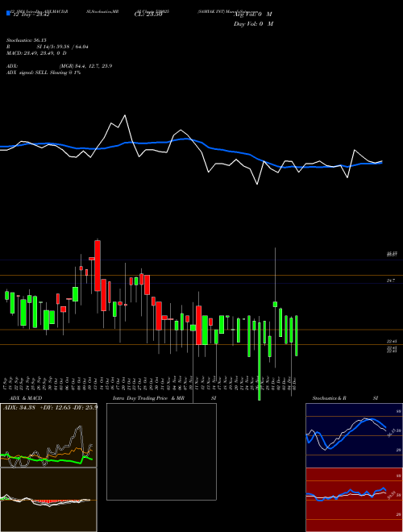Click the MACD histogram chart panel
403x532 pixels.
[48, 500]
